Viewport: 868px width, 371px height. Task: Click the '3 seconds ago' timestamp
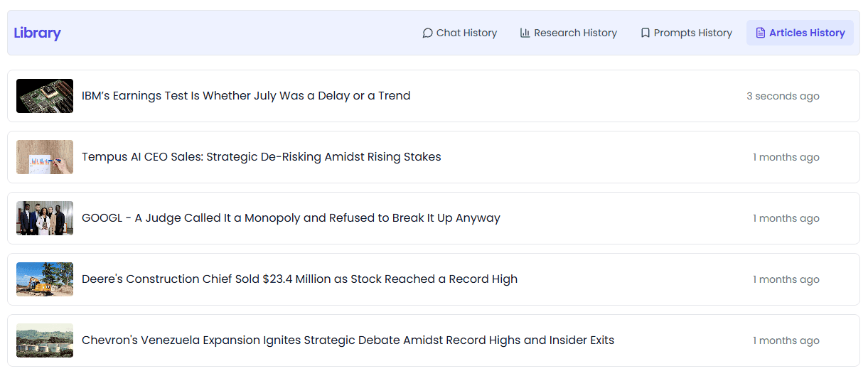point(783,96)
